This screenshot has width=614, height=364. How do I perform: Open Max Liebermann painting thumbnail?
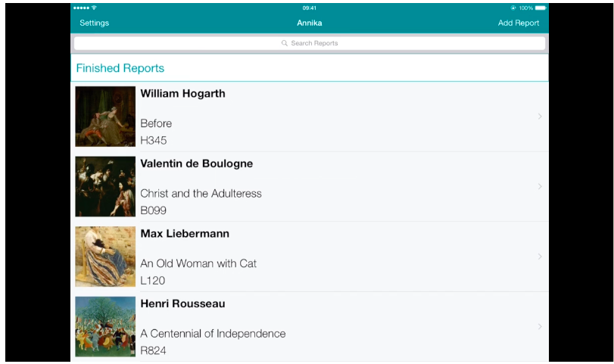coord(105,257)
